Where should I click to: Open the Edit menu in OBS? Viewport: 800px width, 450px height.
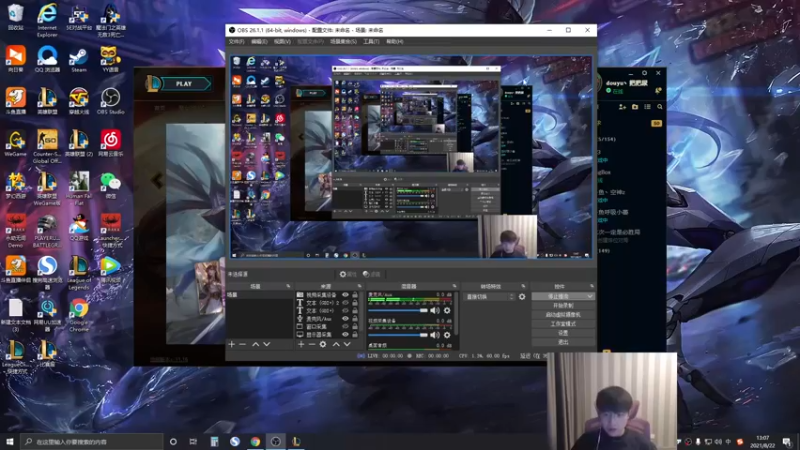(x=259, y=41)
